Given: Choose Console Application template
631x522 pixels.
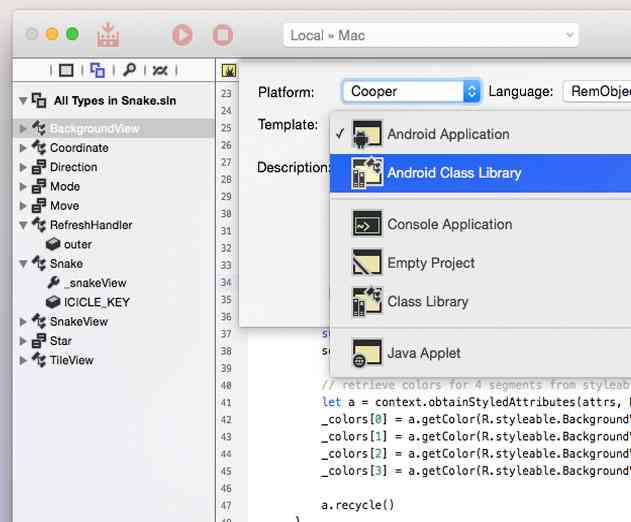Looking at the screenshot, I should [x=480, y=224].
